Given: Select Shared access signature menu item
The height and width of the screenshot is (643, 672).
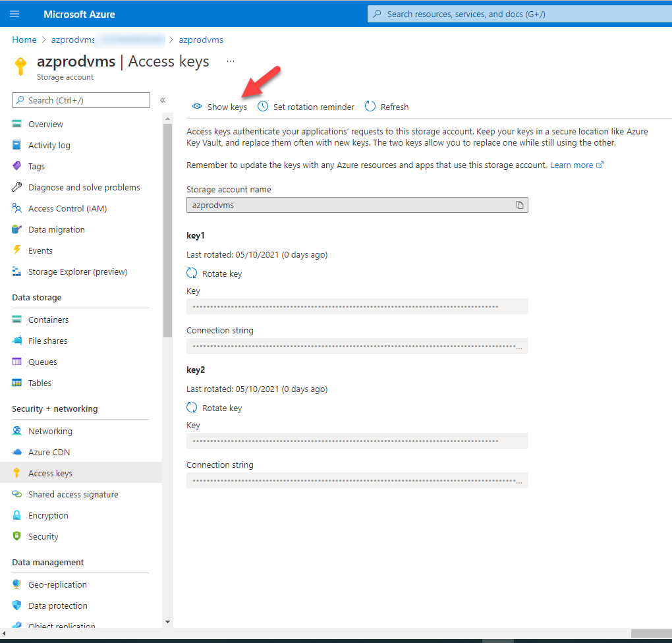Looking at the screenshot, I should tap(73, 494).
